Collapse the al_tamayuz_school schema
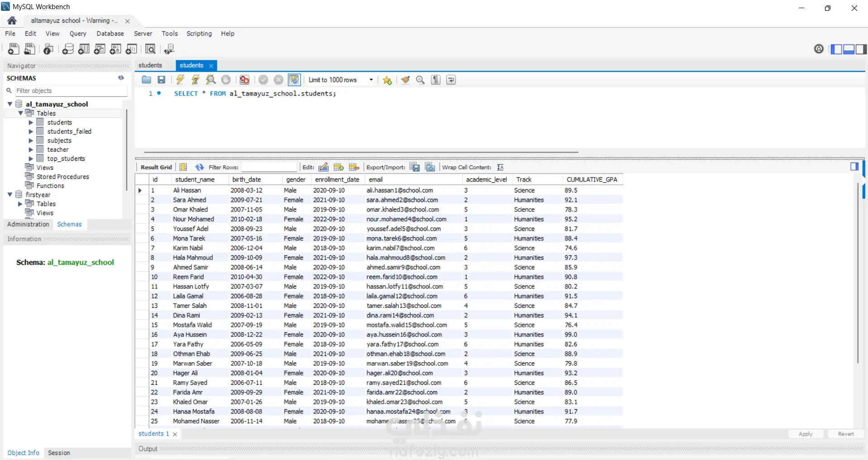Screen dimensions: 868x460 coord(10,104)
